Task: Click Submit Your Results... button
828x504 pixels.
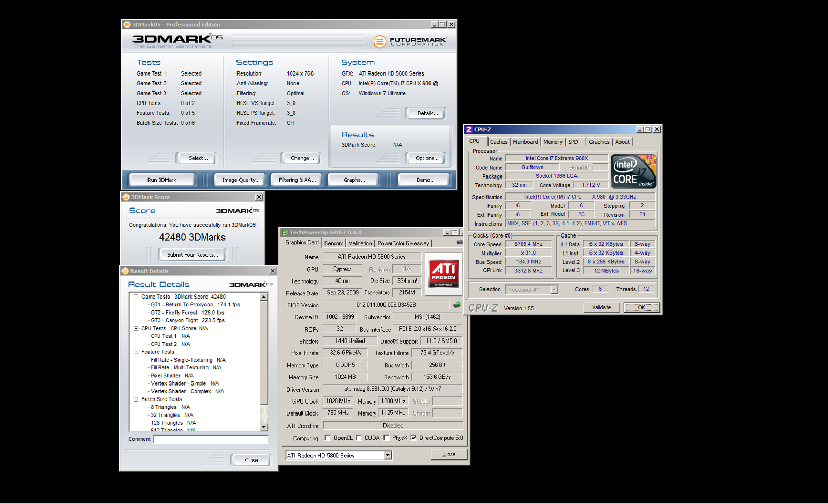Action: [193, 255]
